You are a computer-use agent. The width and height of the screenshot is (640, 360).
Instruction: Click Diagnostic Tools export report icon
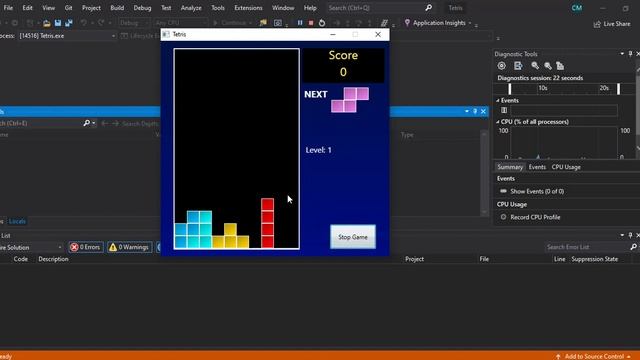[518, 66]
